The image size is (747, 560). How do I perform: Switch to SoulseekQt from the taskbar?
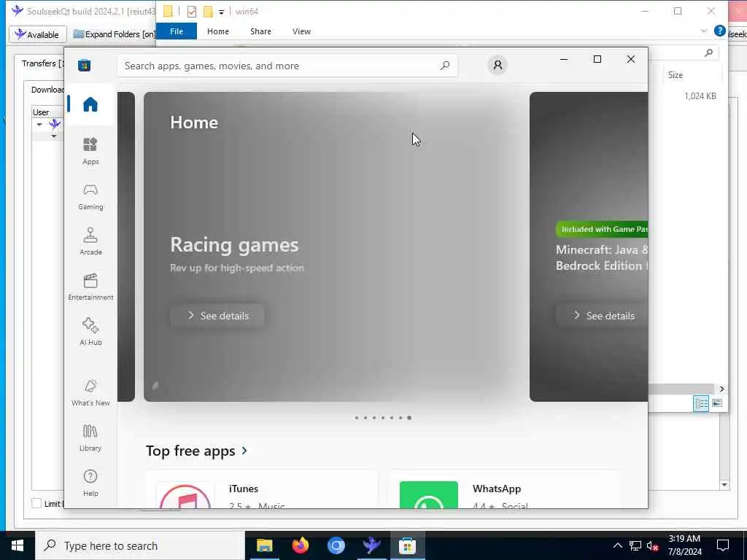tap(371, 545)
